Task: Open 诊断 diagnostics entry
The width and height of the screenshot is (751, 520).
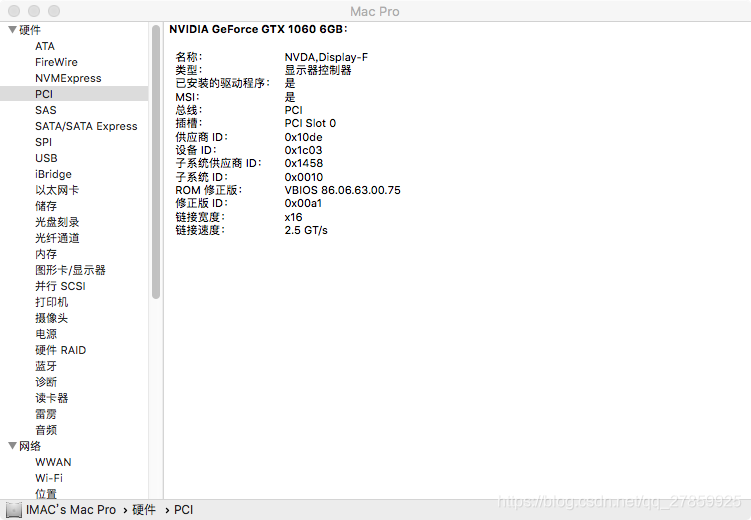Action: pyautogui.click(x=46, y=382)
